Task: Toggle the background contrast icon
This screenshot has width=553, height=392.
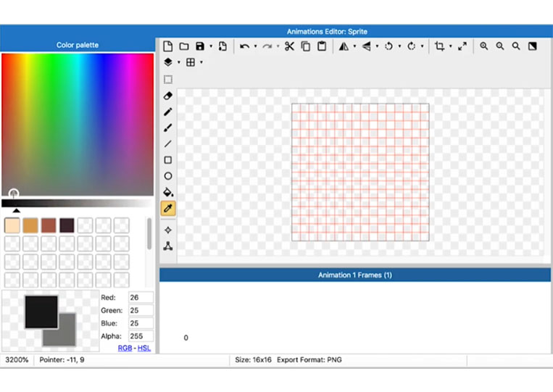Action: pos(532,46)
